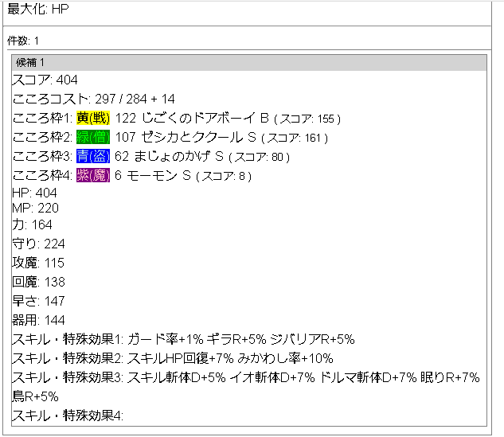Click the '器用: 144' stat

click(x=38, y=320)
